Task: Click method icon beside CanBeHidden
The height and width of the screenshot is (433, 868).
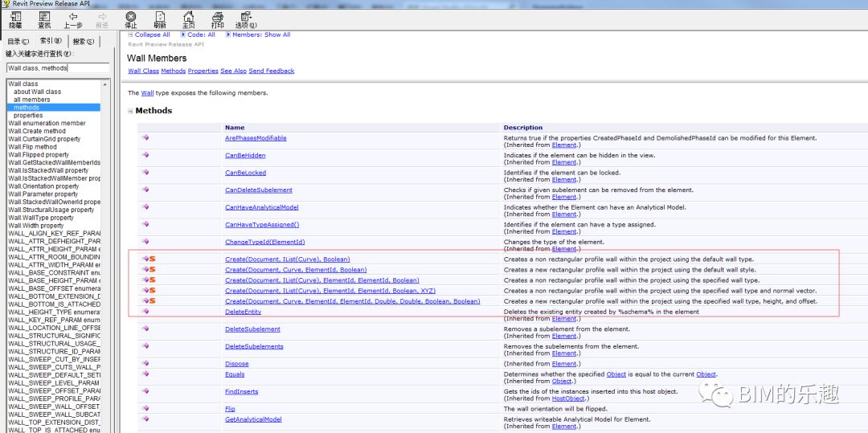Action: point(145,155)
